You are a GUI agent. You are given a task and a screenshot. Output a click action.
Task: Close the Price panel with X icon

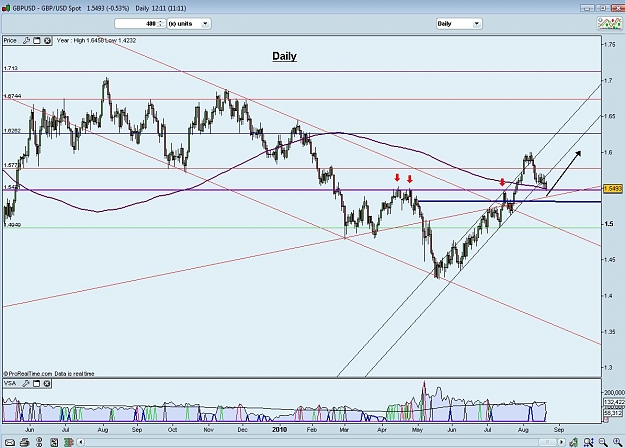[x=47, y=40]
